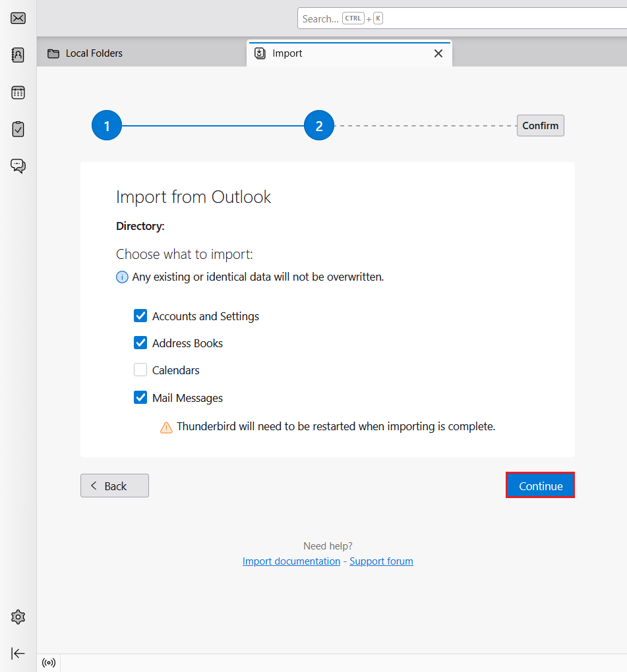The width and height of the screenshot is (627, 672).
Task: Uncheck Mail Messages checkbox
Action: pyautogui.click(x=140, y=397)
